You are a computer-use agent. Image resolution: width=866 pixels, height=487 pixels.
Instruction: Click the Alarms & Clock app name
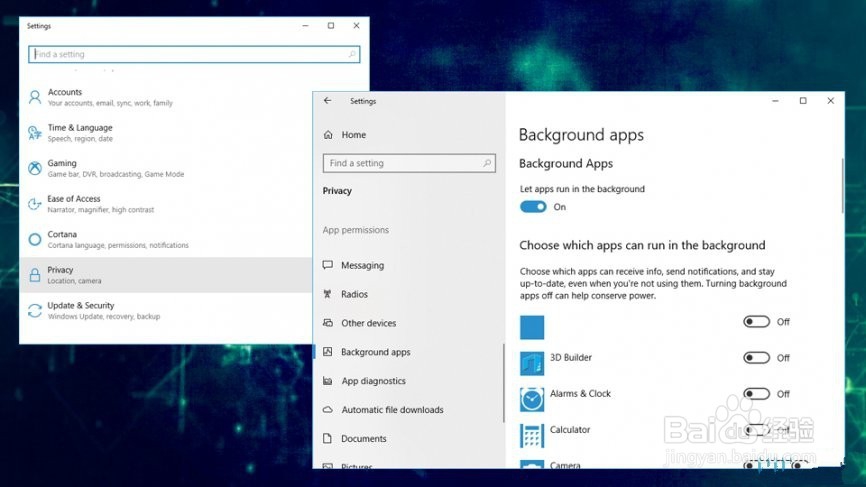pos(580,393)
